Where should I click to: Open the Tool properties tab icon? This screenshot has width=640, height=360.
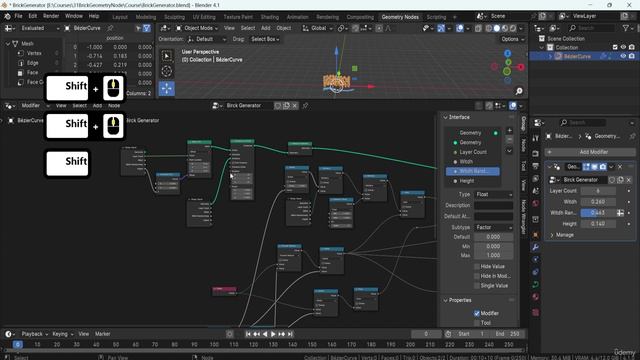536,139
